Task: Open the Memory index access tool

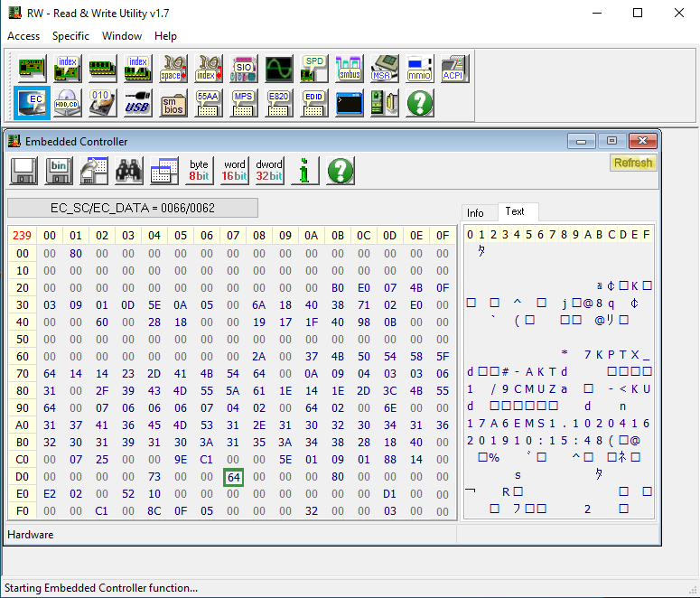Action: 138,69
